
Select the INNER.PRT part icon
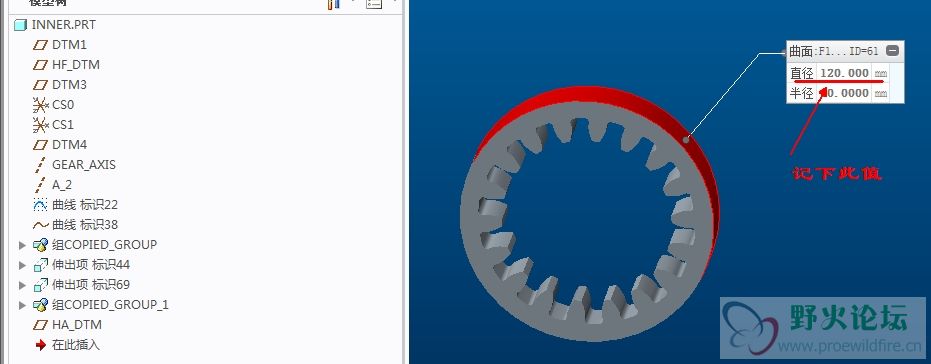click(20, 25)
